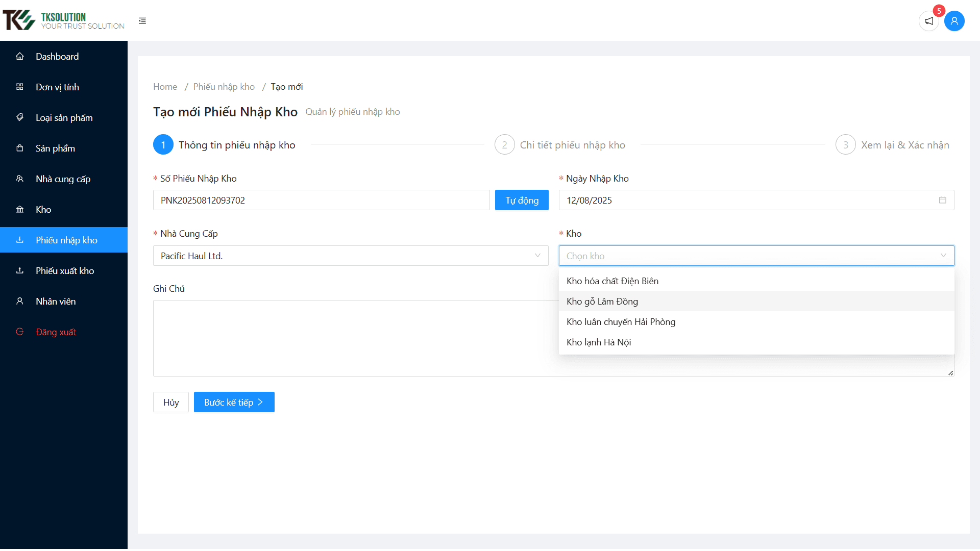Viewport: 980px width, 551px height.
Task: Click the Số Phiếu Nhập Kho input field
Action: coord(321,200)
